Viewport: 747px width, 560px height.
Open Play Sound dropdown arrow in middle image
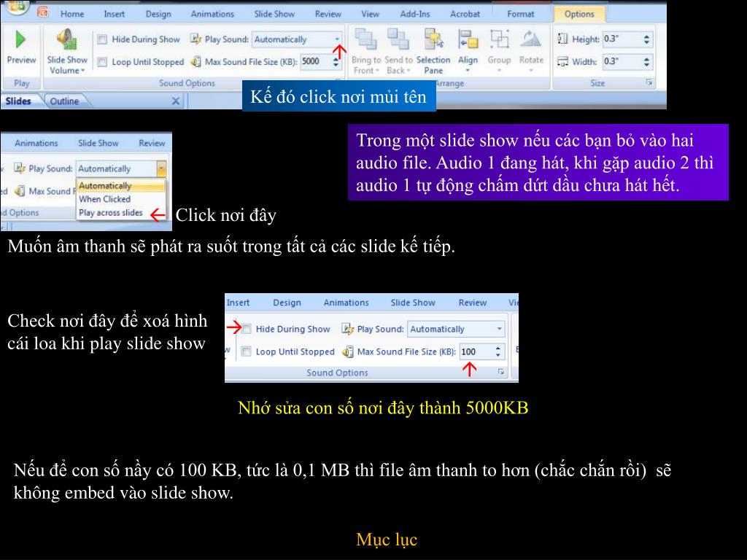161,168
